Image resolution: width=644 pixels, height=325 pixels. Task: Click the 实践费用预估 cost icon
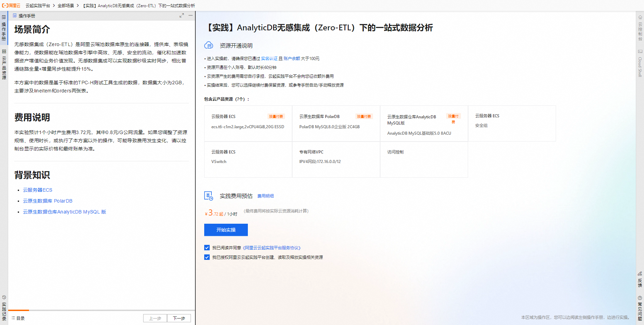(209, 196)
